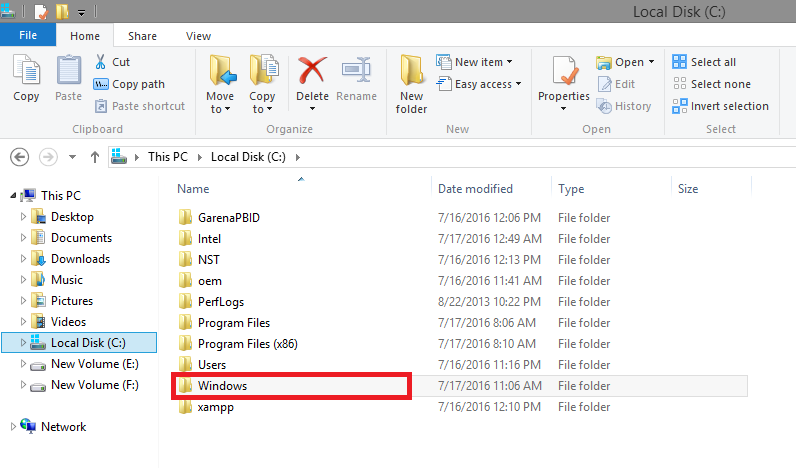Select Music in navigation pane

coord(67,280)
